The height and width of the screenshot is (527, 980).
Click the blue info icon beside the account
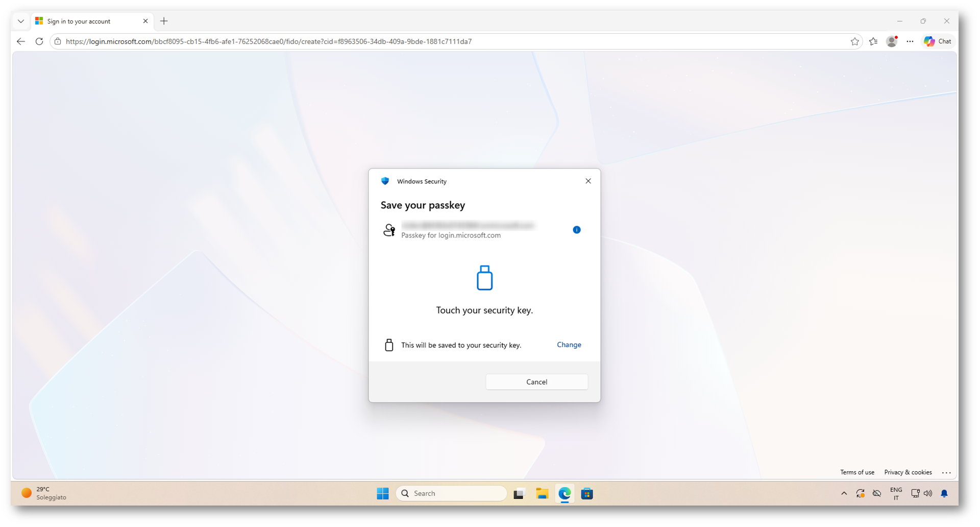click(x=577, y=230)
